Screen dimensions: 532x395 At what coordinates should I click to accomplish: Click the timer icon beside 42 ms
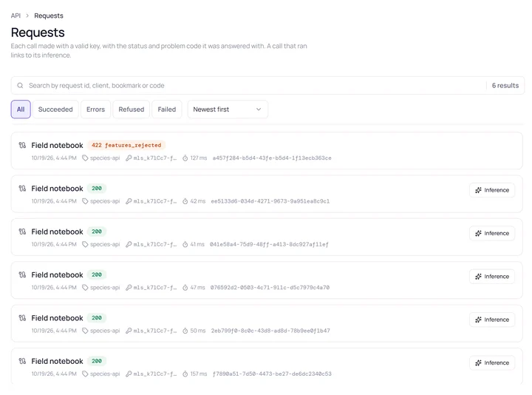click(x=185, y=201)
